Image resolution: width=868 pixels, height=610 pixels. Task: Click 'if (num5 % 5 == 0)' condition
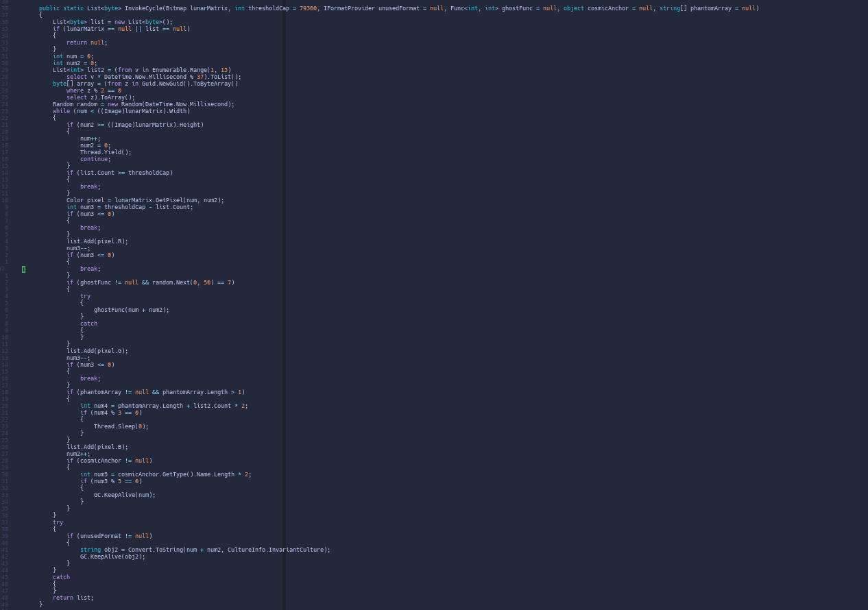pyautogui.click(x=111, y=481)
